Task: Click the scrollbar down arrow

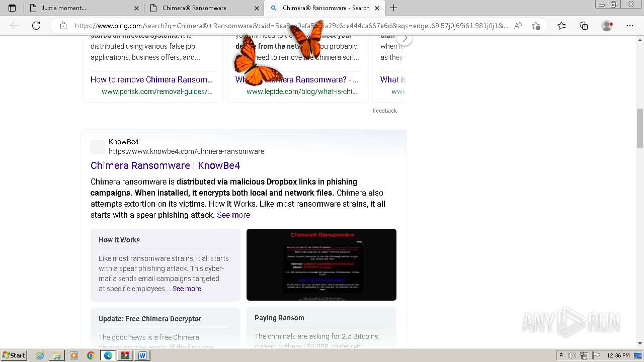Action: point(639,343)
